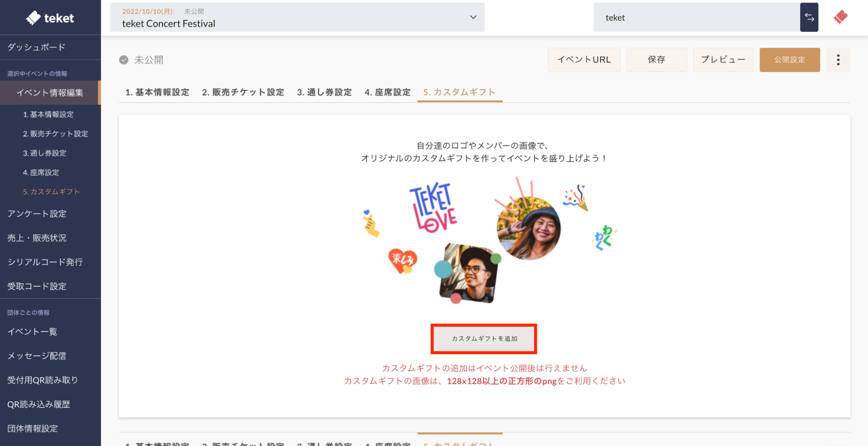Select 3. 通し券設定 in sidebar submenu

pos(45,153)
